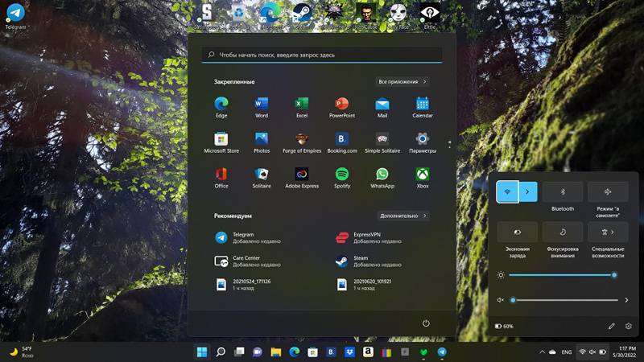This screenshot has height=362, width=644.
Task: Open Edge from pinned apps
Action: click(x=221, y=108)
